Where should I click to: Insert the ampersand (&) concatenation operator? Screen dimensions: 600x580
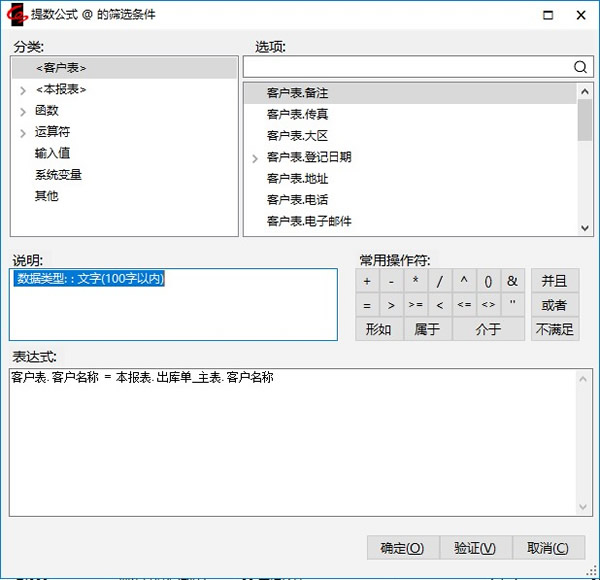click(x=512, y=281)
